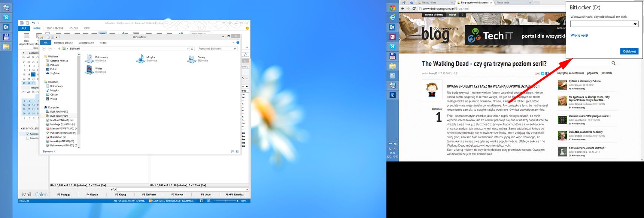Open Internet Explorer from the right taskbar

tap(392, 17)
